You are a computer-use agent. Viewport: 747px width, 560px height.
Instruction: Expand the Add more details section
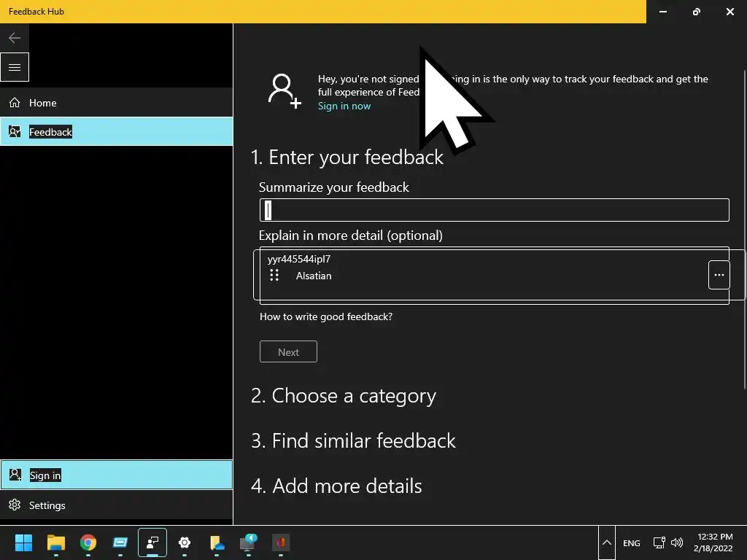point(336,486)
